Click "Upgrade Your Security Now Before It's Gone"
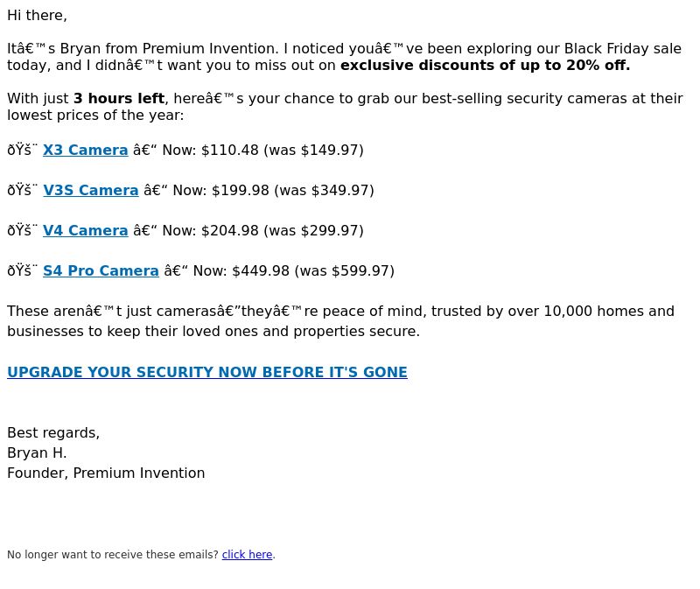The height and width of the screenshot is (589, 700). pos(207,373)
